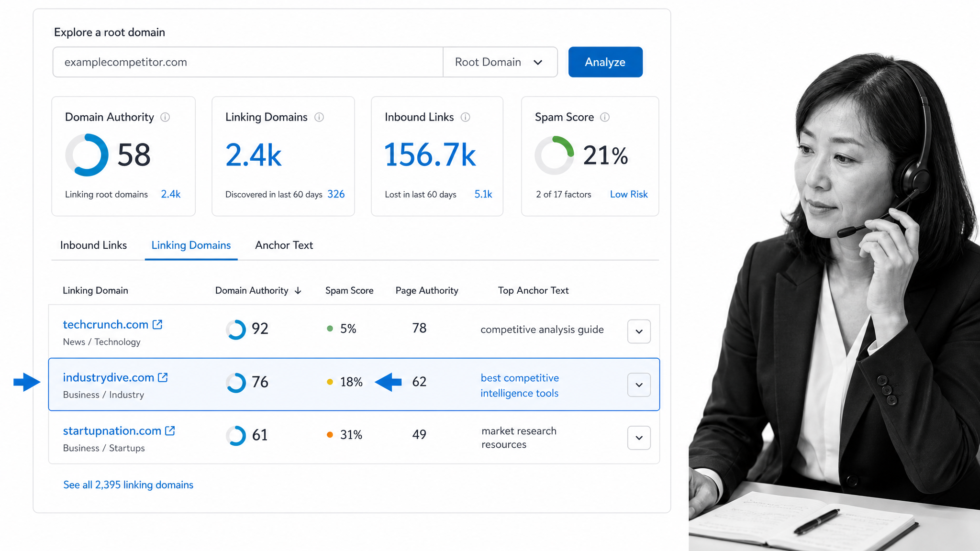Click the 'best competitive intelligence tools' anchor text
The width and height of the screenshot is (980, 551).
(520, 386)
